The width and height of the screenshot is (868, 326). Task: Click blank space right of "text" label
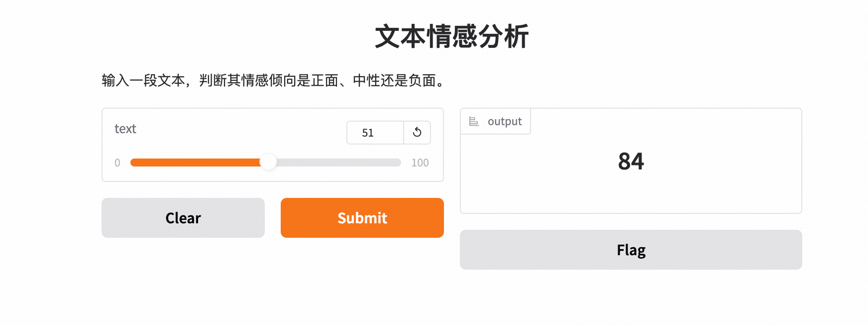[x=239, y=129]
